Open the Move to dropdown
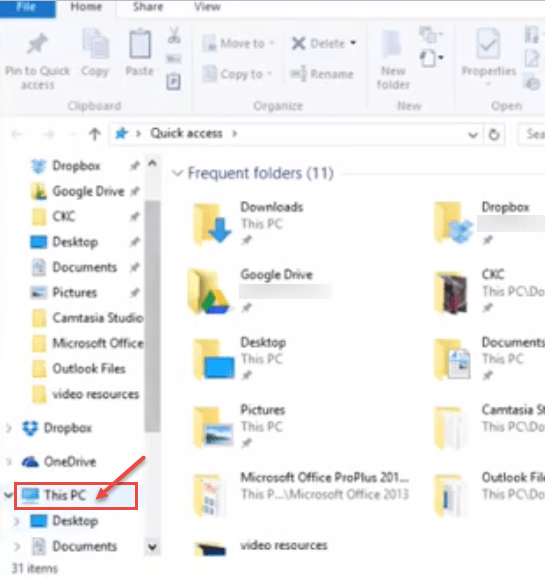Image resolution: width=545 pixels, height=578 pixels. (x=238, y=43)
